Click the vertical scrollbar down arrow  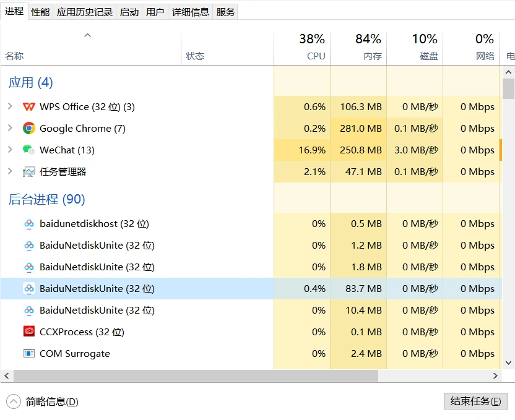(509, 363)
